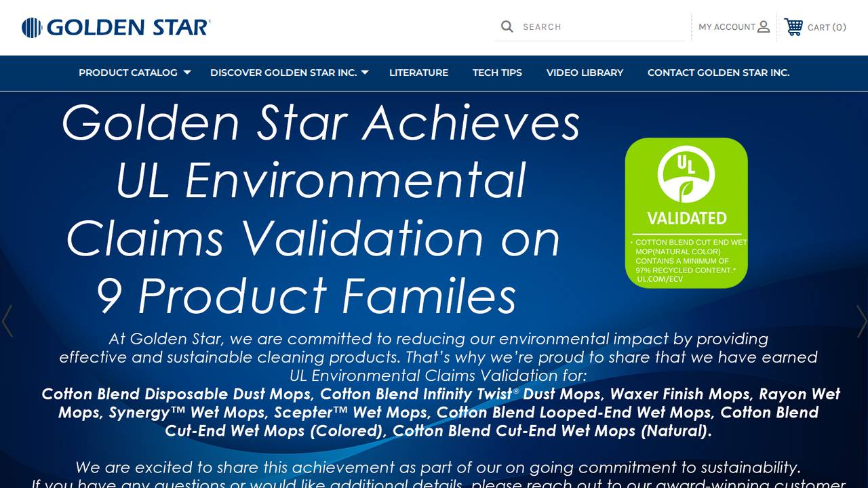Click the MY ACCOUNT link

(x=728, y=26)
